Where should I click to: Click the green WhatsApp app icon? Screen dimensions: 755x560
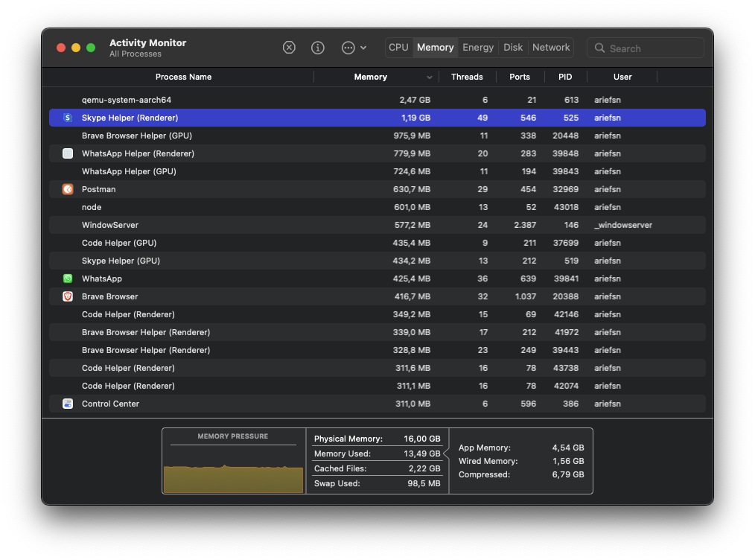pyautogui.click(x=68, y=279)
